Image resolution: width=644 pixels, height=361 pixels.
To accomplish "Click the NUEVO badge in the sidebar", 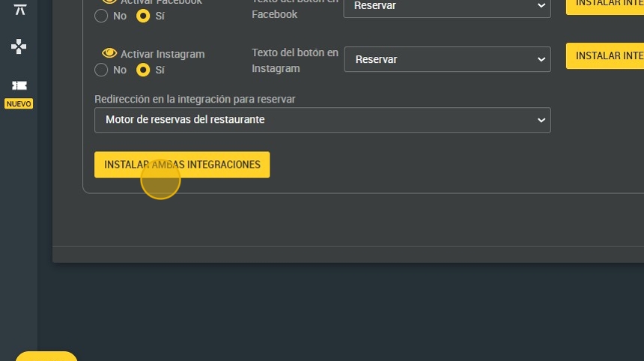I will point(19,104).
